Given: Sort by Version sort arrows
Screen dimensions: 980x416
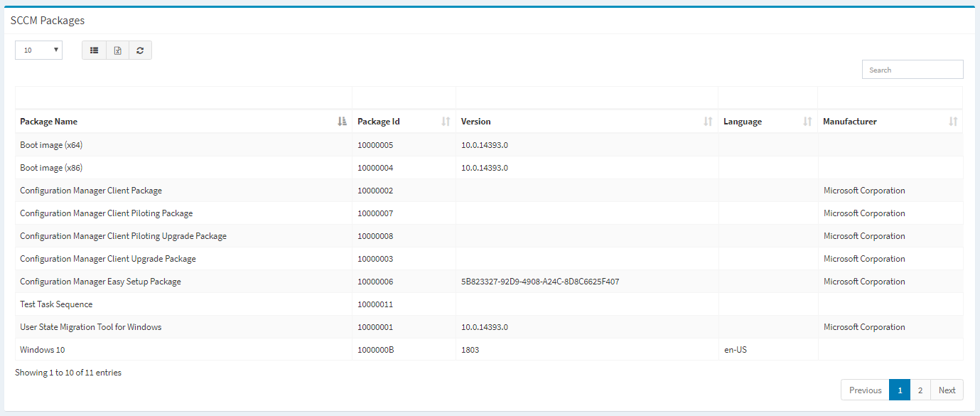Looking at the screenshot, I should 708,122.
